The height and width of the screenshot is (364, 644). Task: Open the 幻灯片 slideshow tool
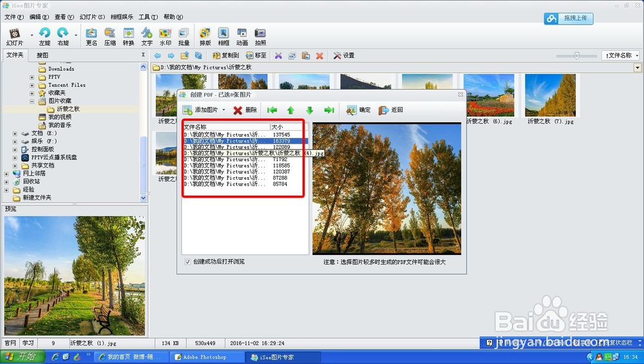click(15, 37)
